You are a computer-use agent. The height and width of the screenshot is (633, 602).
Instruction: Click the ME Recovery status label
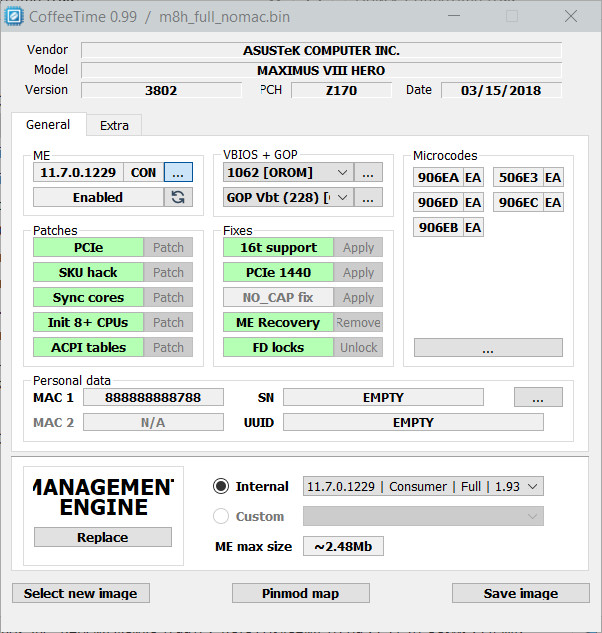coord(279,323)
